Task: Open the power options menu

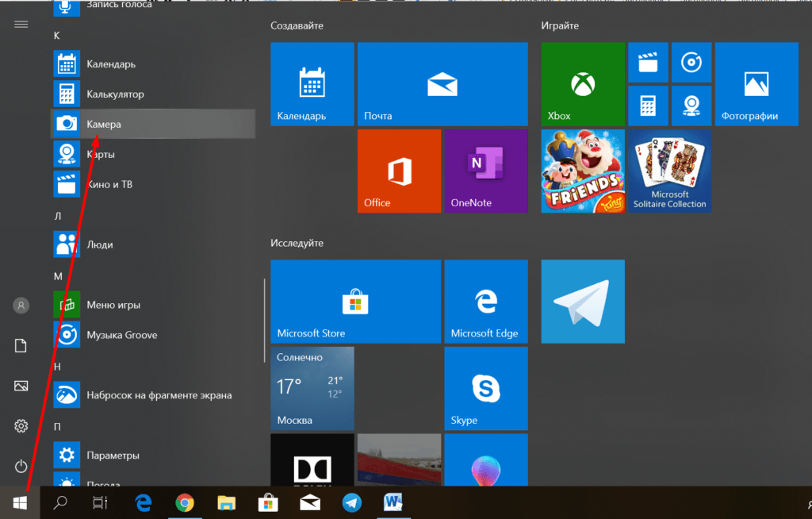Action: click(x=21, y=466)
